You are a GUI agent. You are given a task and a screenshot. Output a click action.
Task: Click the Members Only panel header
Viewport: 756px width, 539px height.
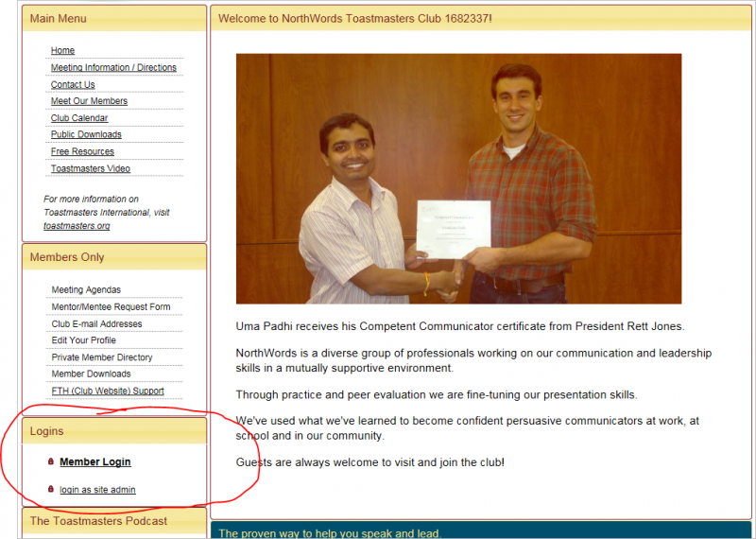click(x=114, y=257)
